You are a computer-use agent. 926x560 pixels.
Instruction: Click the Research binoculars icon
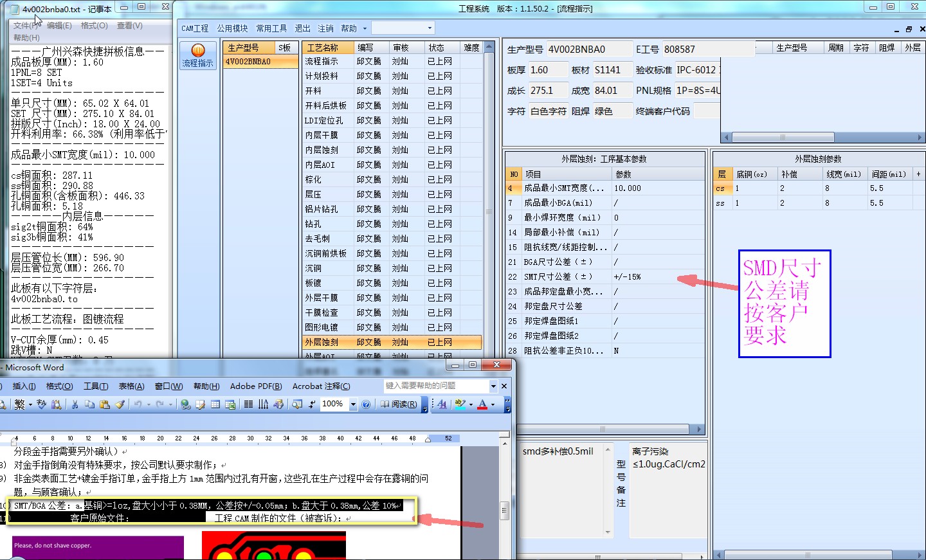click(x=56, y=404)
